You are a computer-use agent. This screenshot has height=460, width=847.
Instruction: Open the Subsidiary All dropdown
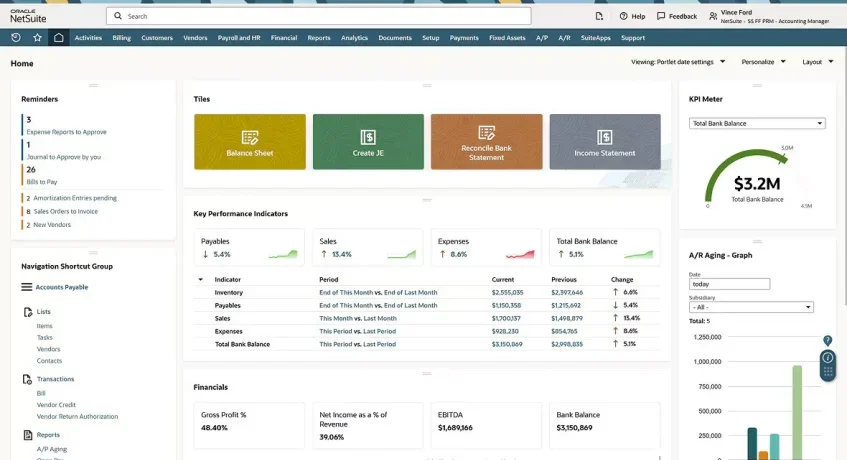(751, 307)
